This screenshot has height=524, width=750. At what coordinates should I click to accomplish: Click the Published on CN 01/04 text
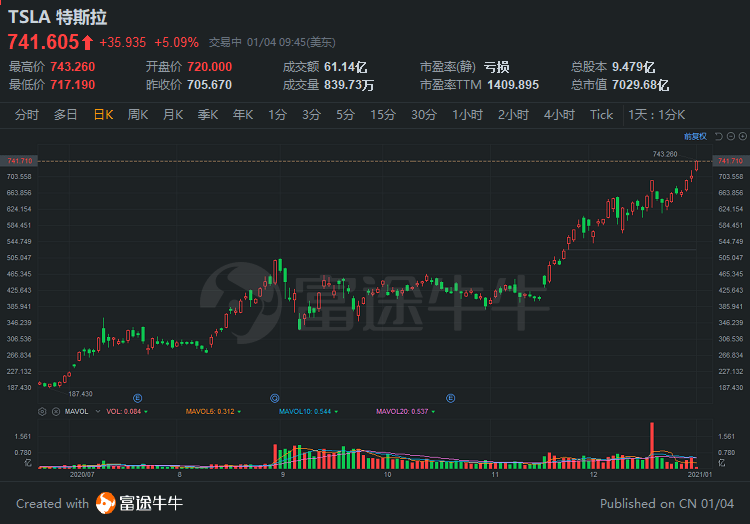pyautogui.click(x=667, y=503)
